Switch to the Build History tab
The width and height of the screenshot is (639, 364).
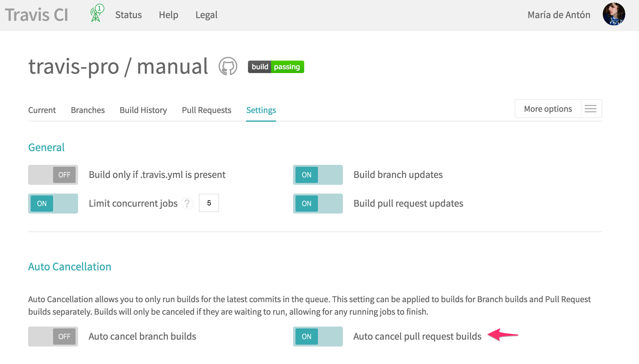[143, 110]
